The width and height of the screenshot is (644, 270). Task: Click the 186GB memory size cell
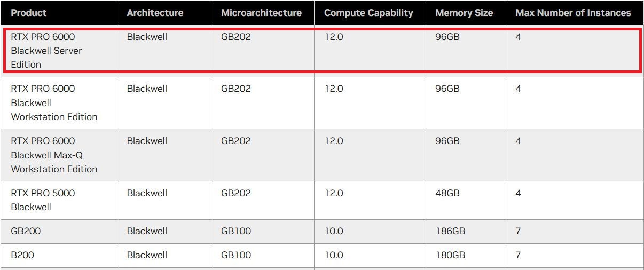click(450, 231)
